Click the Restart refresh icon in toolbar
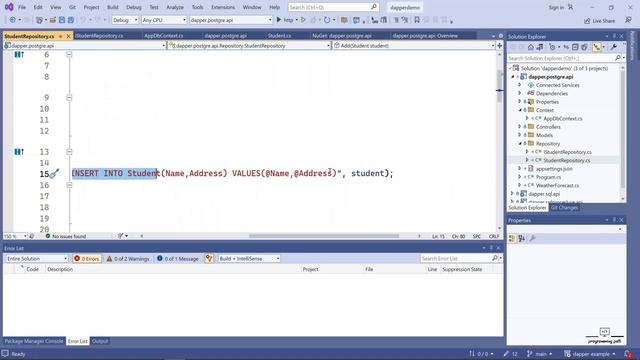This screenshot has height=360, width=640. 327,20
